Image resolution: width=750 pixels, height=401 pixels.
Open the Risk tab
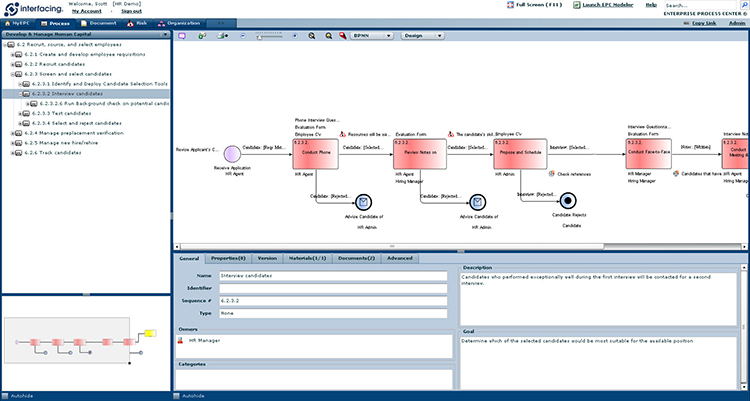[x=137, y=23]
